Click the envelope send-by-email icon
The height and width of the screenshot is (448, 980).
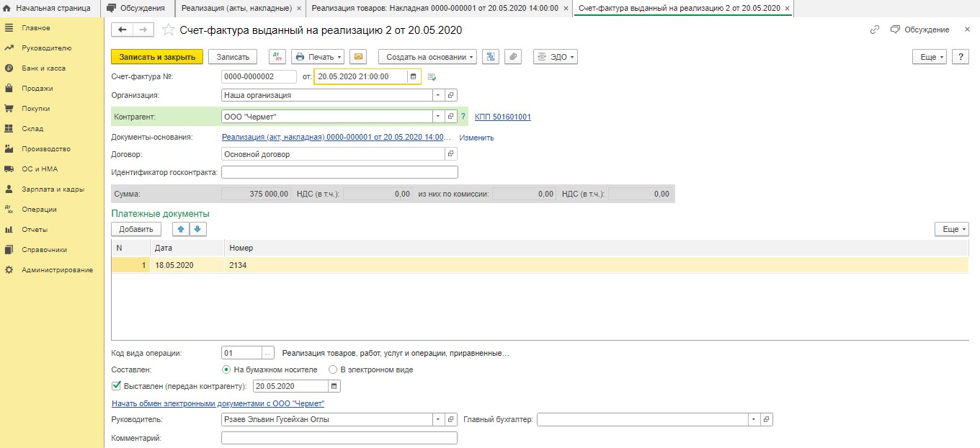[358, 57]
